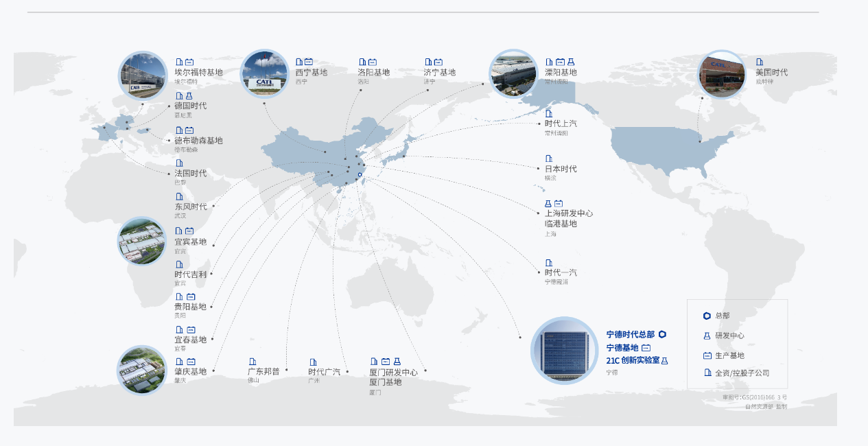The height and width of the screenshot is (446, 868).
Task: Click the hexagon headquarters icon beside 宁德时代总部
Action: click(662, 335)
